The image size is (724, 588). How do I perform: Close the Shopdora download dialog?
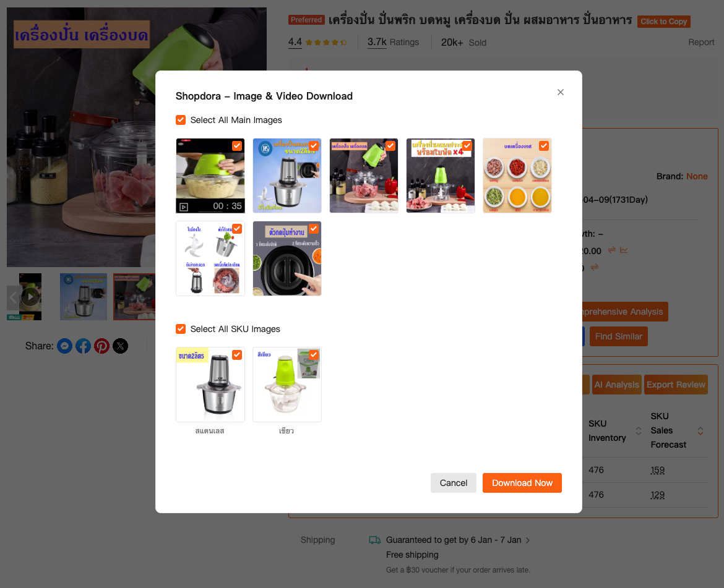(x=560, y=92)
